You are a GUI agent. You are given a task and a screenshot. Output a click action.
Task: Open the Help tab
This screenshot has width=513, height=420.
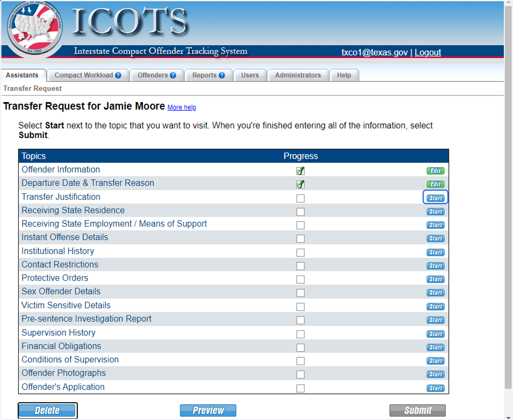(x=344, y=75)
